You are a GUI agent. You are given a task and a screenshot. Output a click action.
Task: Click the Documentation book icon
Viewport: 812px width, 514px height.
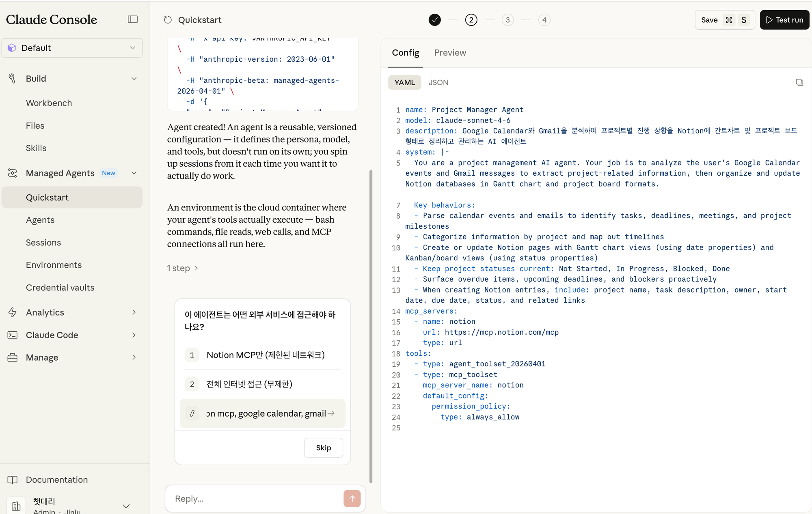13,480
